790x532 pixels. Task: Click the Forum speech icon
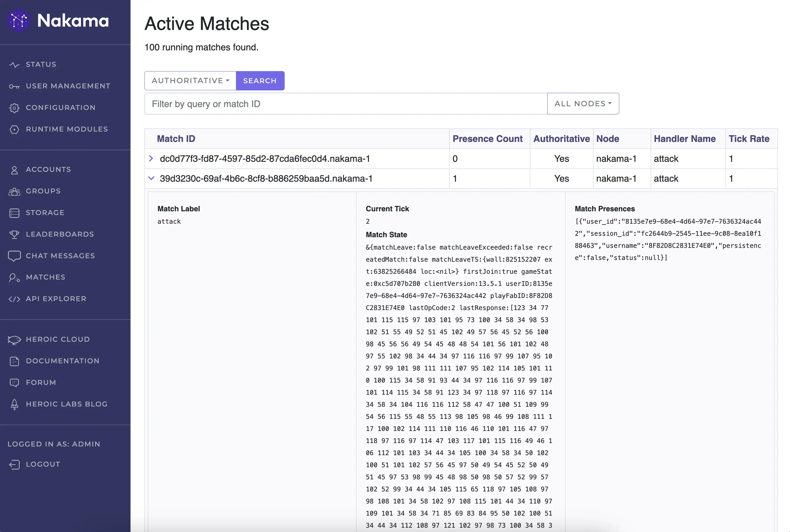[14, 383]
